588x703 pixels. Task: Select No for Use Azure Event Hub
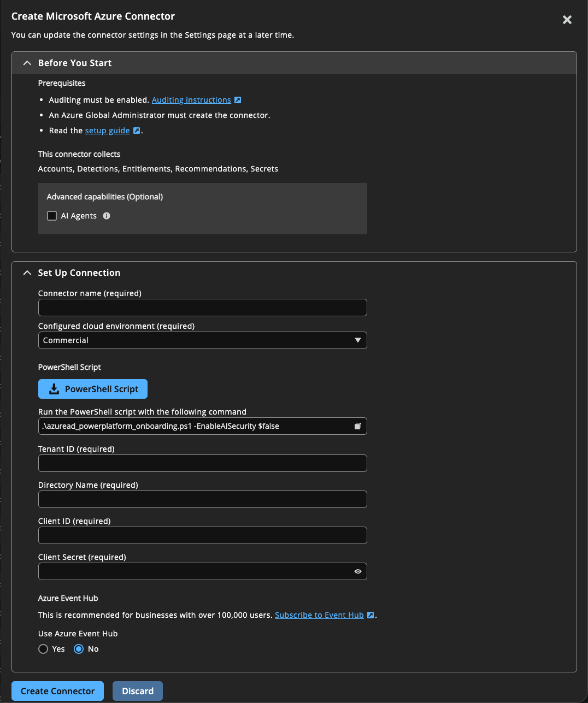coord(79,649)
